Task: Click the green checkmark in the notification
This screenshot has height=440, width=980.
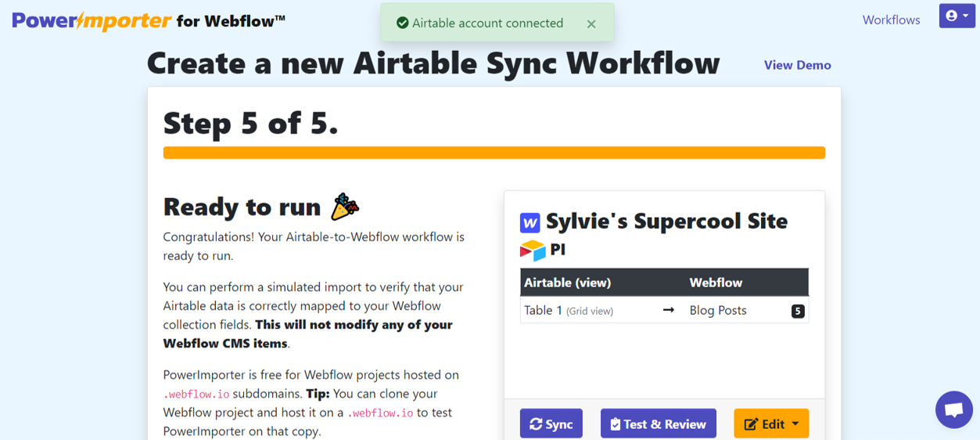Action: click(403, 23)
